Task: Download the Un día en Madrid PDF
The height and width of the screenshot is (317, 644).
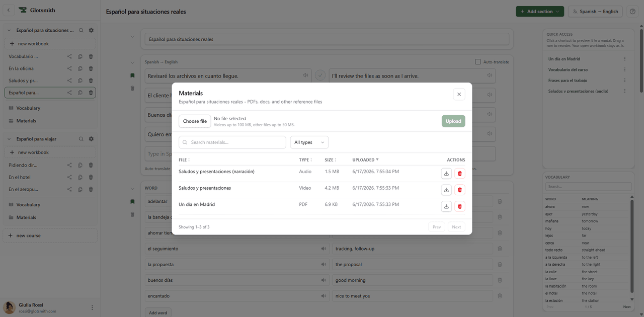Action: click(x=446, y=206)
